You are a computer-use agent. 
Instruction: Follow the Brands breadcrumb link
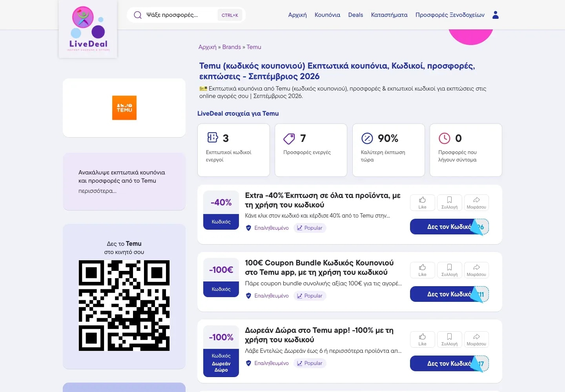point(231,47)
